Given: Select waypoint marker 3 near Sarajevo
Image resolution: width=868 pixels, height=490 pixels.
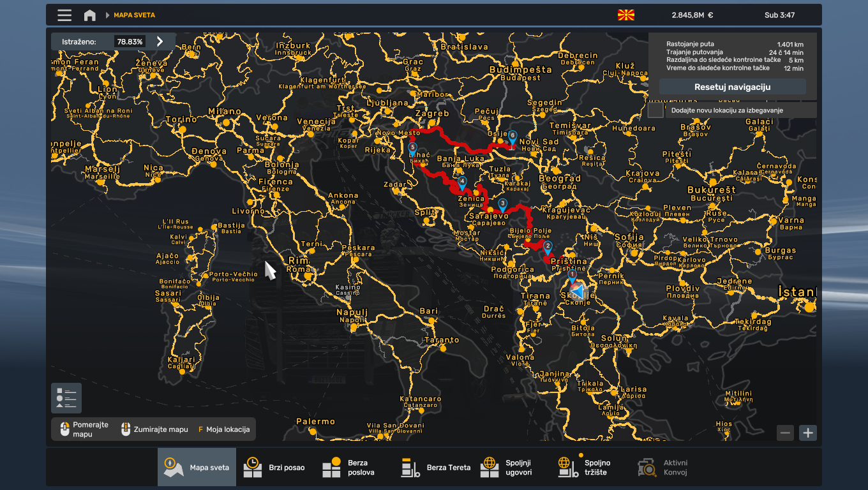Looking at the screenshot, I should click(502, 205).
